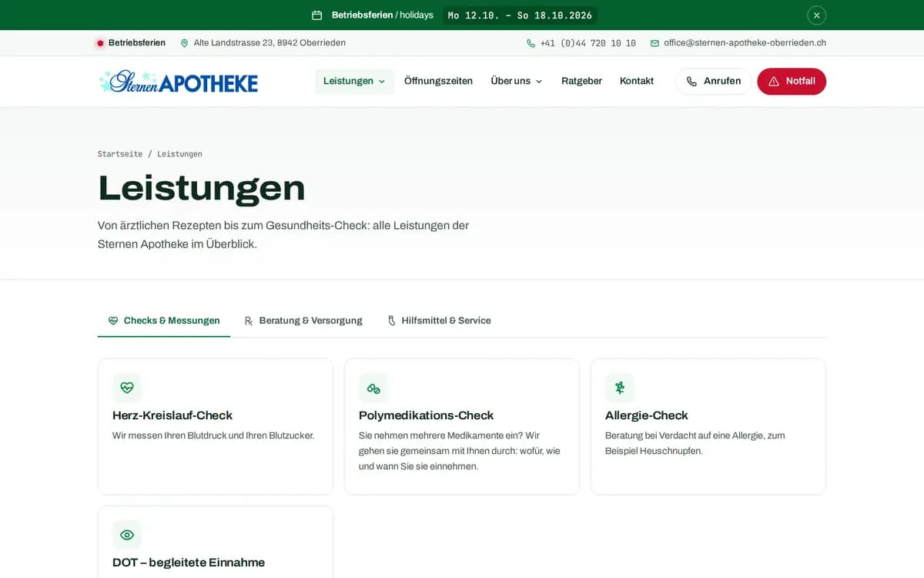924x578 pixels.
Task: Switch to the Checks & Messungen tab
Action: 164,321
